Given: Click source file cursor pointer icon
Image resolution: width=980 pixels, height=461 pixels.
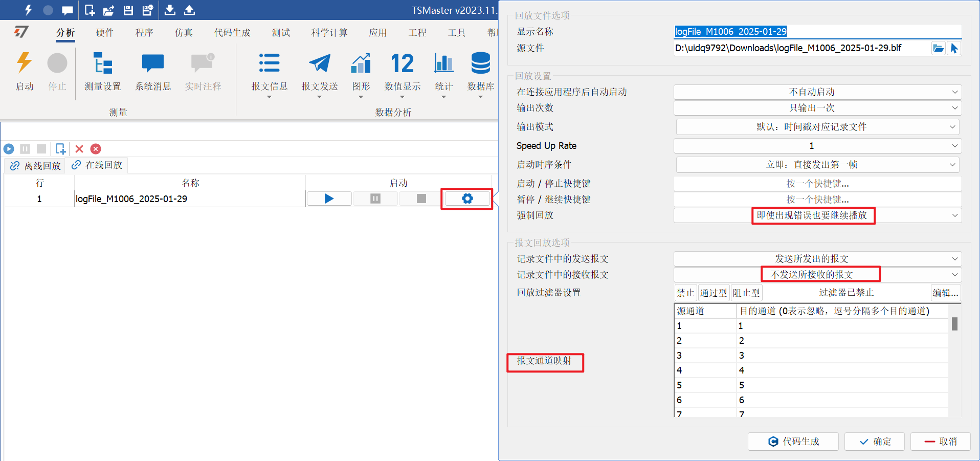Looking at the screenshot, I should pos(954,48).
